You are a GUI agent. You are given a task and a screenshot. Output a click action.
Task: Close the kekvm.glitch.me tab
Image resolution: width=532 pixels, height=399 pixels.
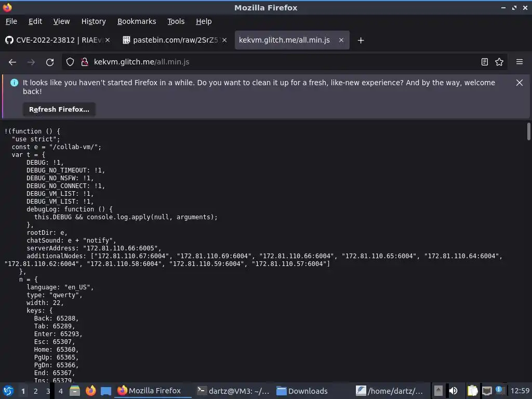[x=341, y=40]
